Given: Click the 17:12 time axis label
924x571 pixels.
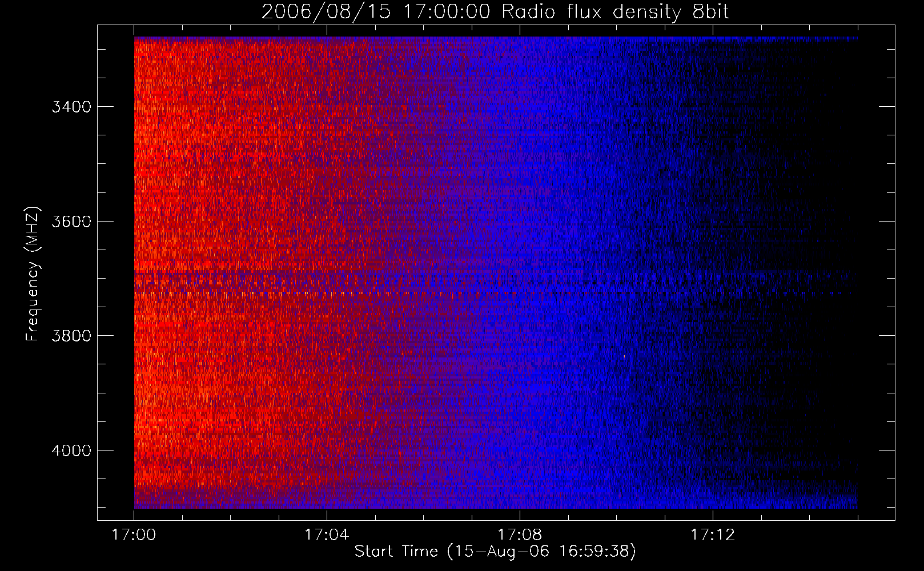Looking at the screenshot, I should point(713,535).
